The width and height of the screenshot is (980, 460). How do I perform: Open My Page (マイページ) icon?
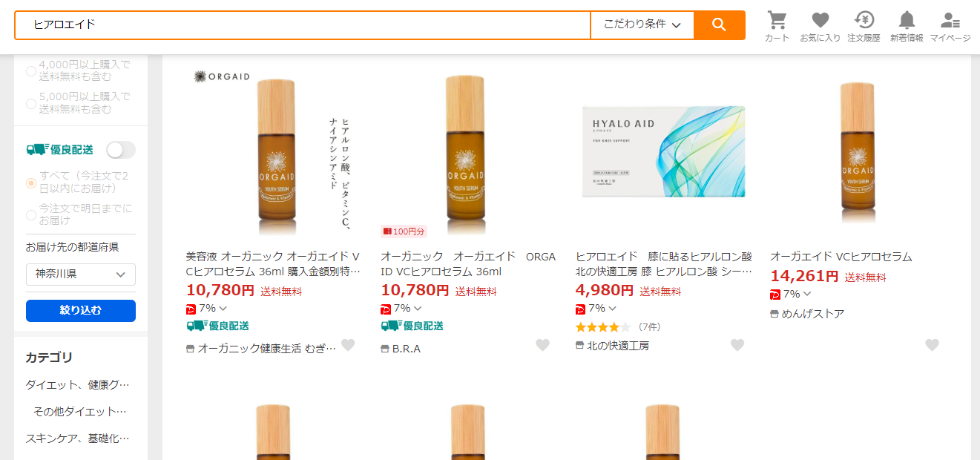950,26
